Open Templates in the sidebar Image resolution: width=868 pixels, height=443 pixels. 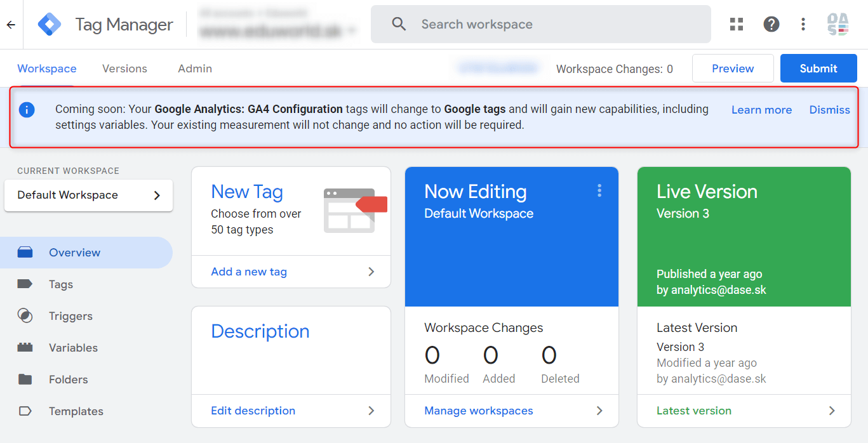click(86, 411)
